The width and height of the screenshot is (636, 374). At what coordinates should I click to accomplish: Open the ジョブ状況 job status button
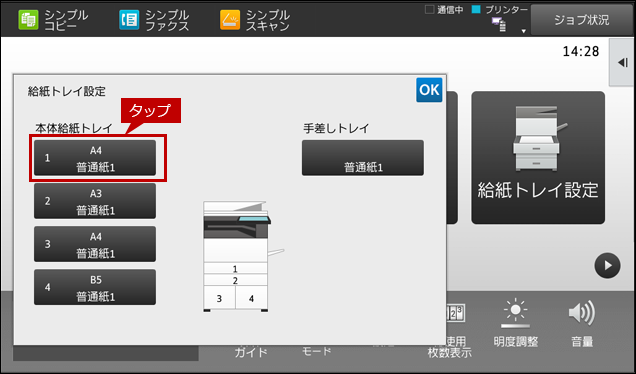582,20
